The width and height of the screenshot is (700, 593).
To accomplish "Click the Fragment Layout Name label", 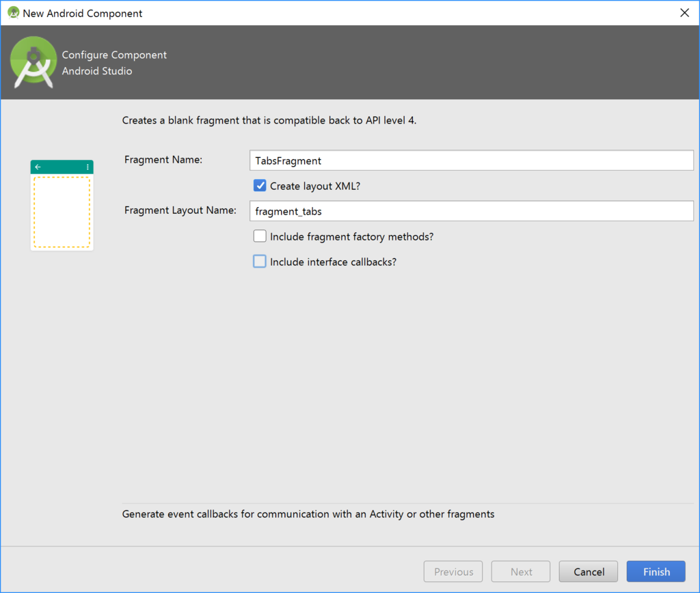I will (180, 210).
